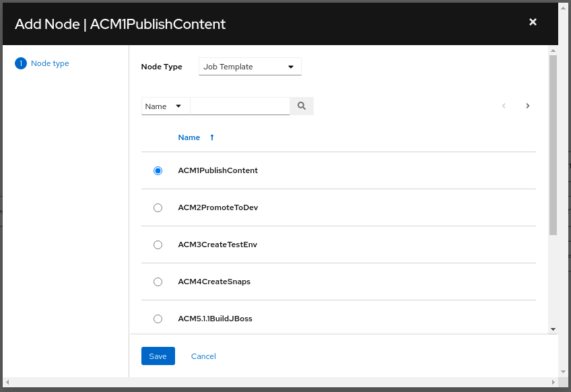Select the ACM1PublishContent radio button
This screenshot has height=392, width=571.
(x=158, y=171)
